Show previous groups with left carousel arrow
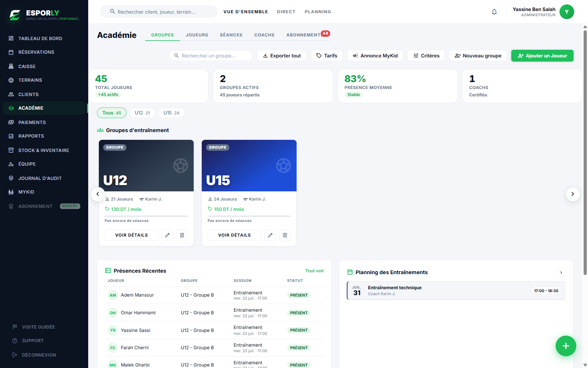This screenshot has width=588, height=368. click(x=98, y=194)
